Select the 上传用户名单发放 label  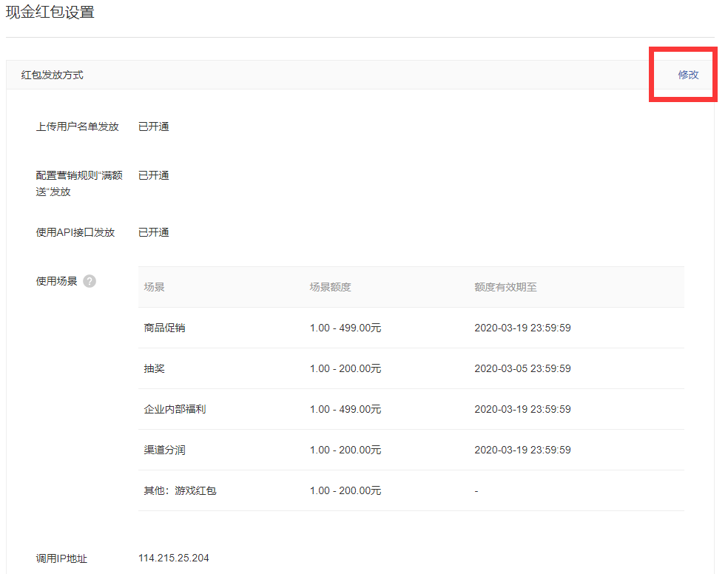tap(77, 126)
